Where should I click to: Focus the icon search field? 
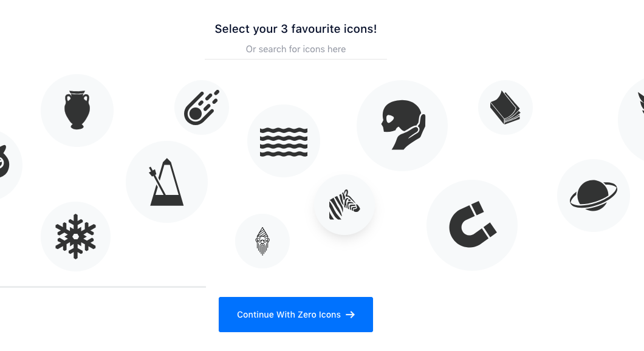[x=296, y=49]
